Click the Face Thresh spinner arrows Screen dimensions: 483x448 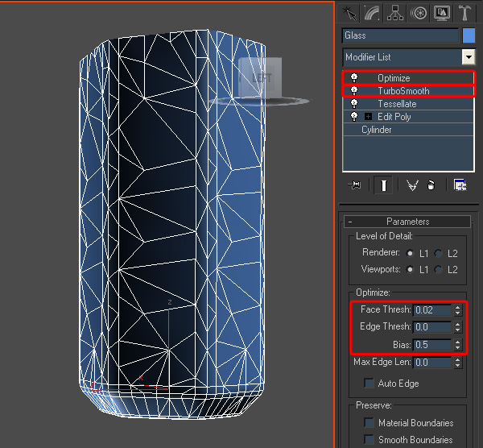tap(458, 310)
